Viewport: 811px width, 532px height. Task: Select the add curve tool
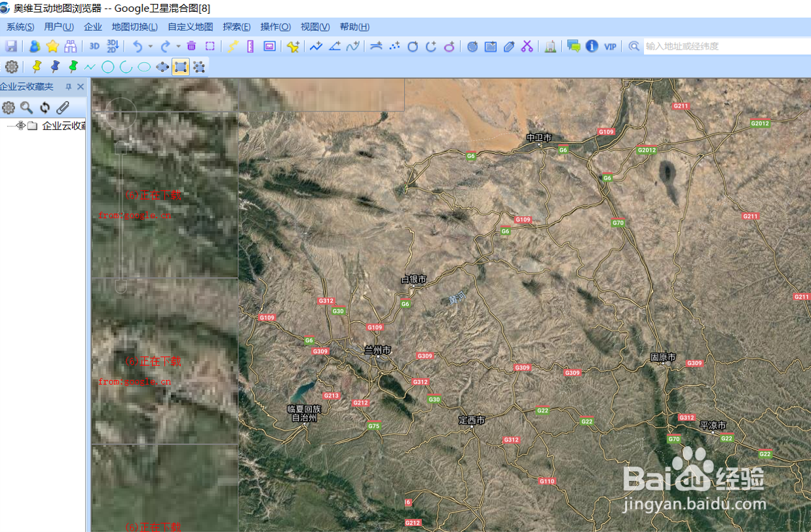353,47
